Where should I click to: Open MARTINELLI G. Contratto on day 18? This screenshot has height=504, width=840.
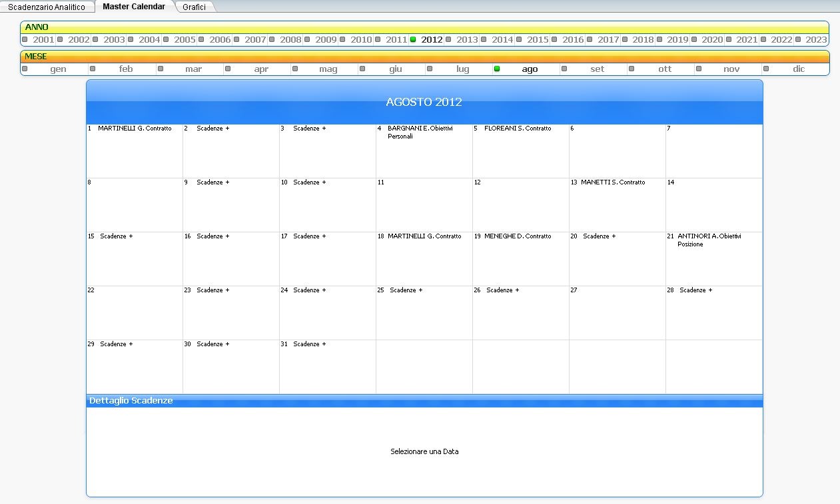click(424, 236)
